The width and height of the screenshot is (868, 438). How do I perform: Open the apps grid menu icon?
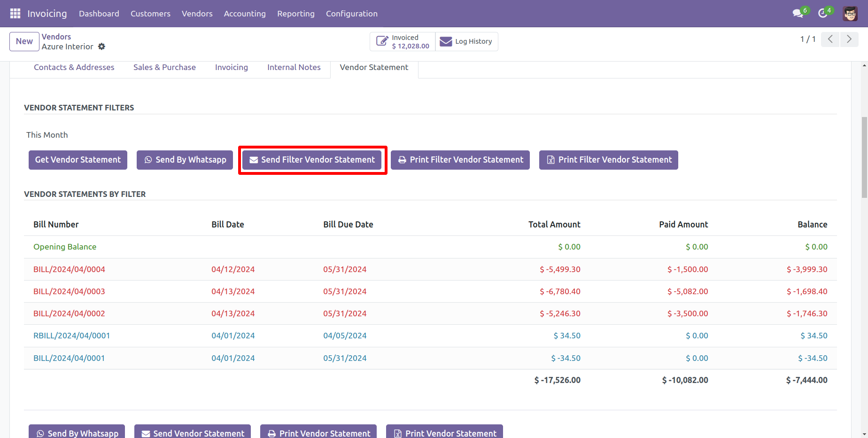(15, 14)
